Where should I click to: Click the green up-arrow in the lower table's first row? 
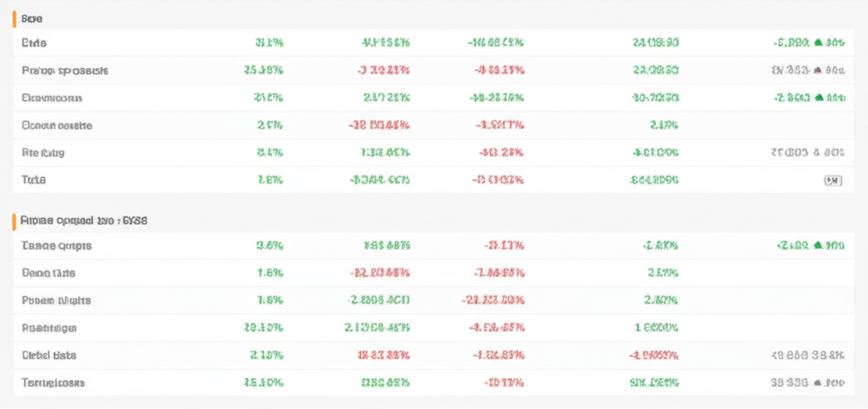point(818,246)
